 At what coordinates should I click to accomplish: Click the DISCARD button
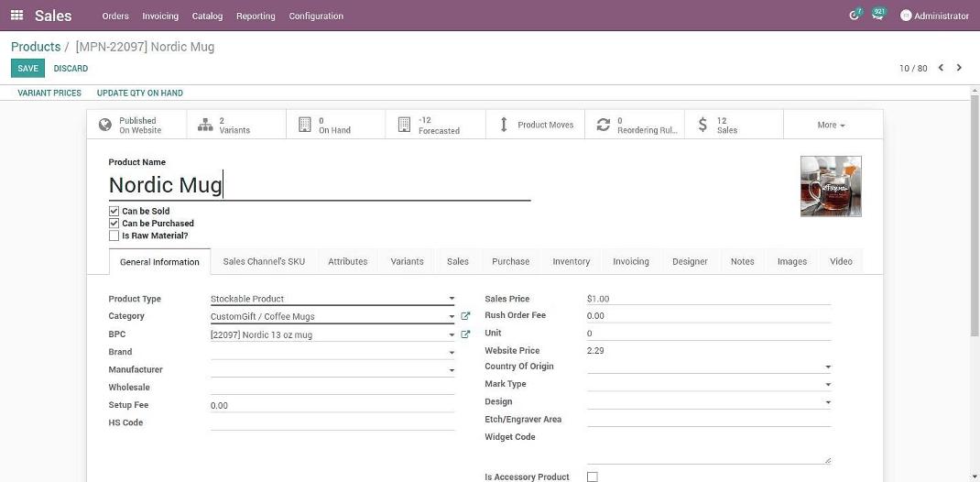click(x=71, y=68)
